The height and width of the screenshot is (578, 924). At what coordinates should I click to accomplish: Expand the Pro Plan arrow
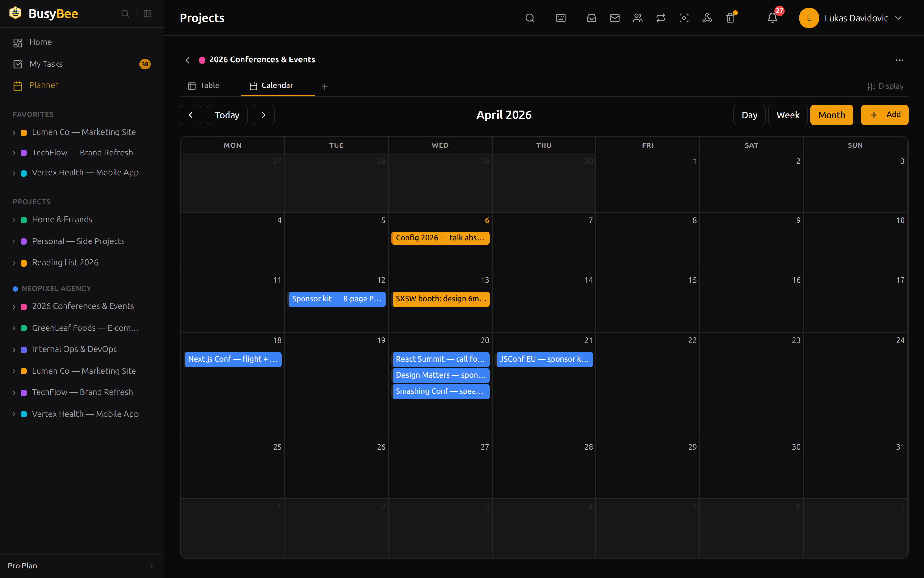pyautogui.click(x=151, y=566)
